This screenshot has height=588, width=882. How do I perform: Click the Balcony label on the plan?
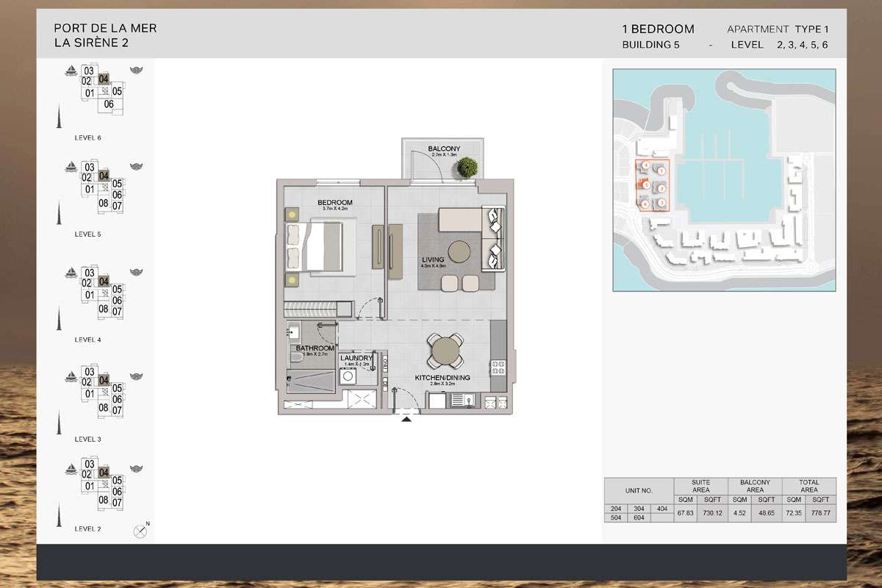click(x=444, y=149)
